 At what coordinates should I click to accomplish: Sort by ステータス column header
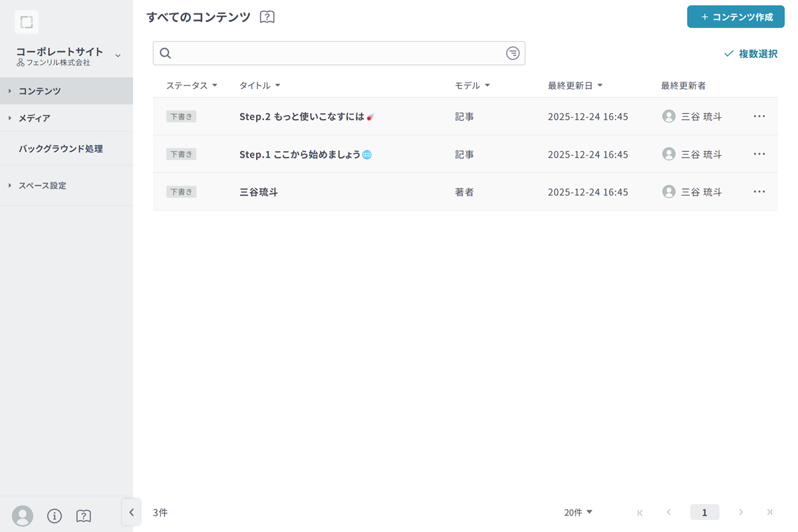click(x=192, y=86)
